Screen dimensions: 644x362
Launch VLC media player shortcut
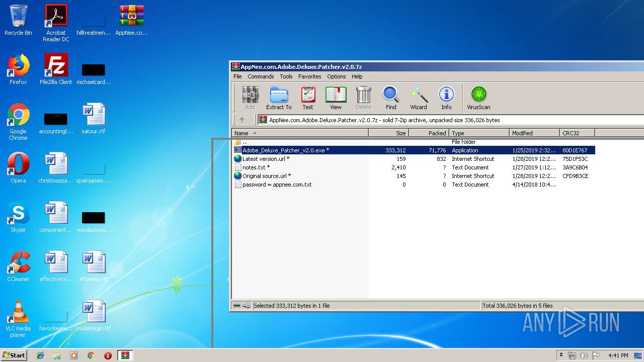[x=18, y=319]
